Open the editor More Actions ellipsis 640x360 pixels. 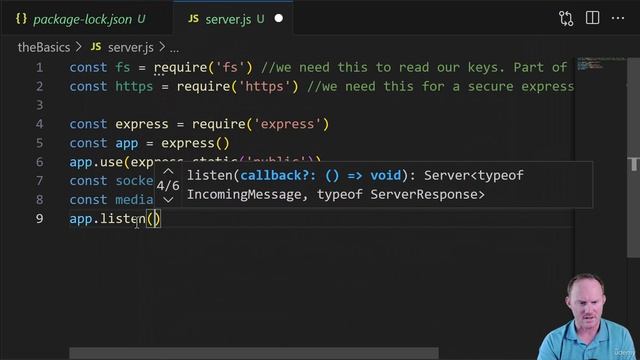tap(618, 18)
